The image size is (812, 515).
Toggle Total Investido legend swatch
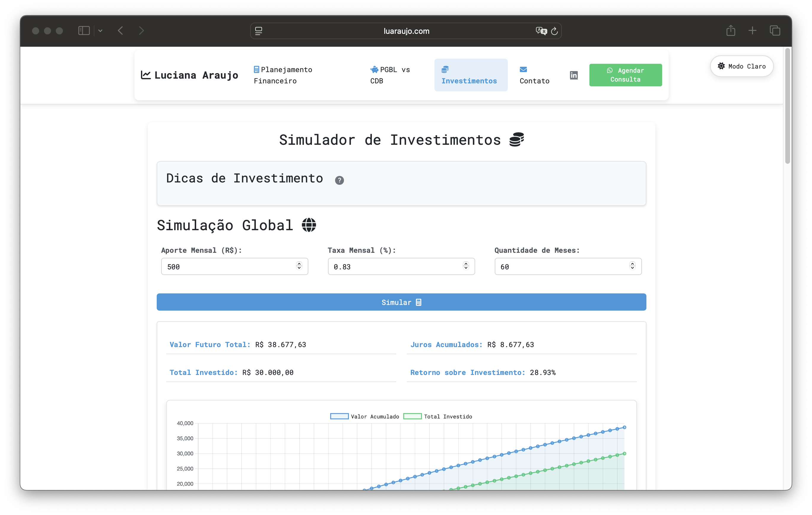click(412, 416)
